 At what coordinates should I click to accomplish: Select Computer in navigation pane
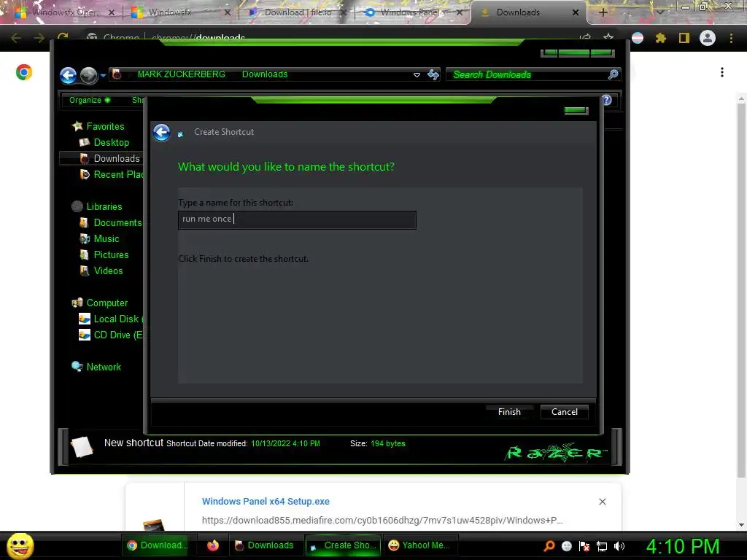(x=107, y=303)
